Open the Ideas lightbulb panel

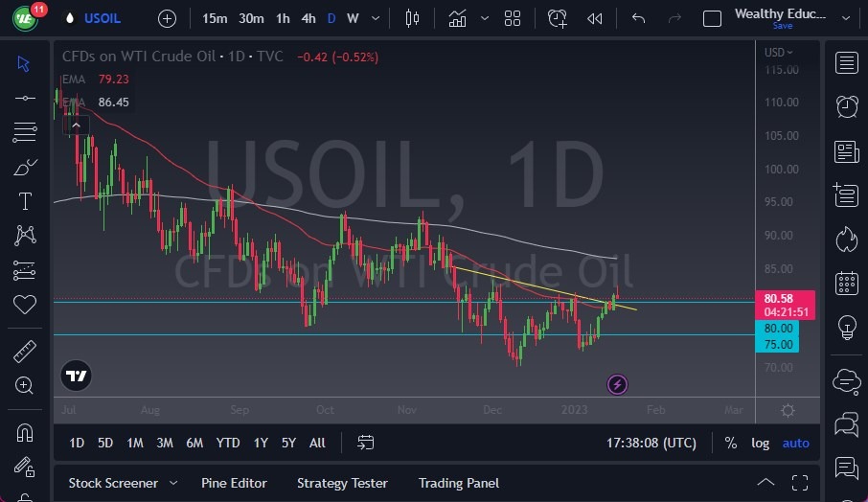(x=847, y=327)
